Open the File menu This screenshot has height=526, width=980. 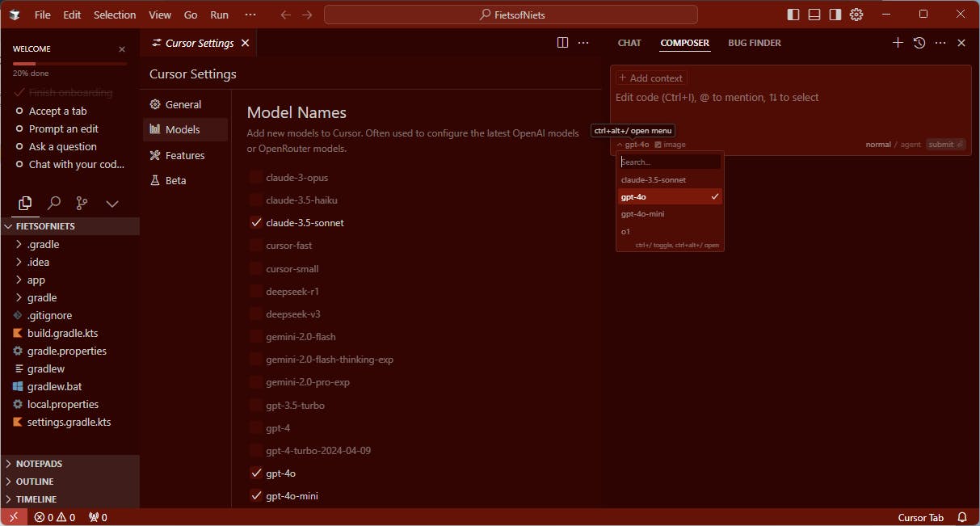43,15
